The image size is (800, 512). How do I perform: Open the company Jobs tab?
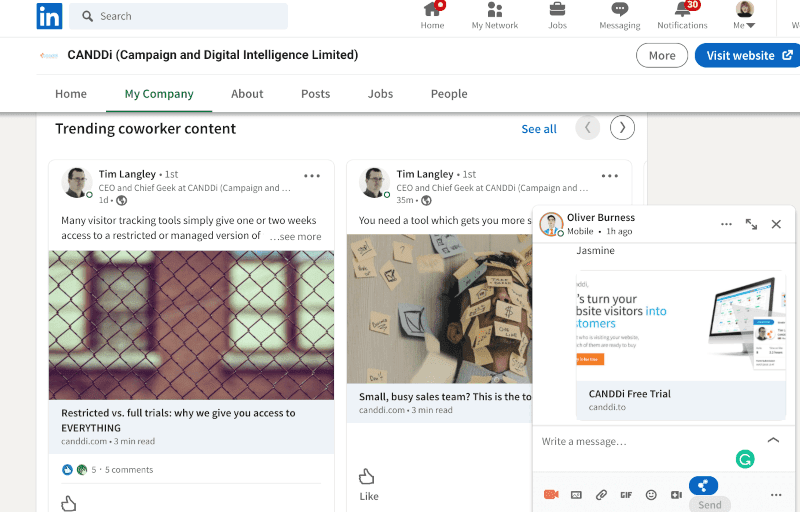pyautogui.click(x=380, y=94)
